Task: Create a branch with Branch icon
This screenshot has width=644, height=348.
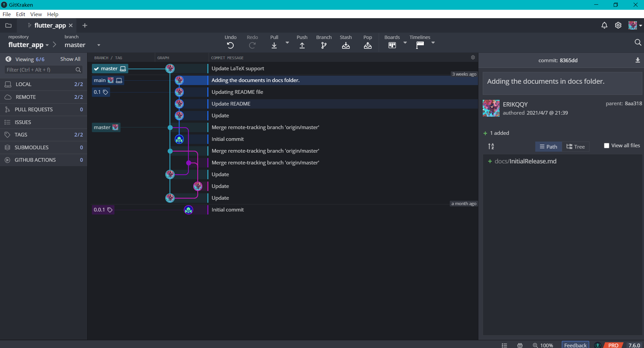Action: [324, 45]
